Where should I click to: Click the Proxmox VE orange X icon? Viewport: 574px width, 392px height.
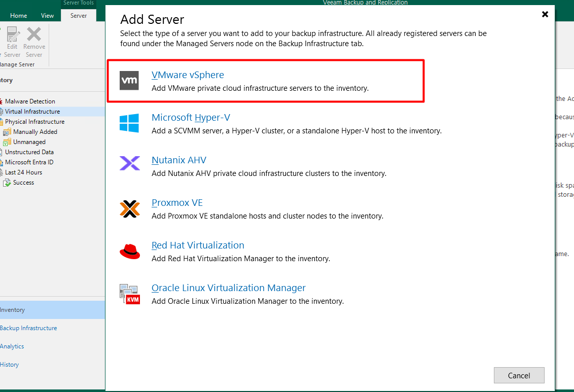click(x=130, y=208)
